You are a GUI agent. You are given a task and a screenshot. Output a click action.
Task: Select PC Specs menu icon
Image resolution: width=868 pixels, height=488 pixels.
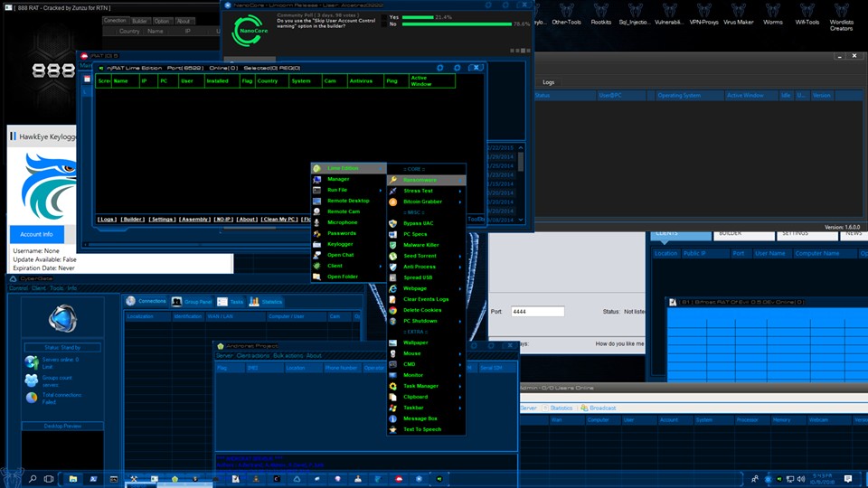click(392, 234)
